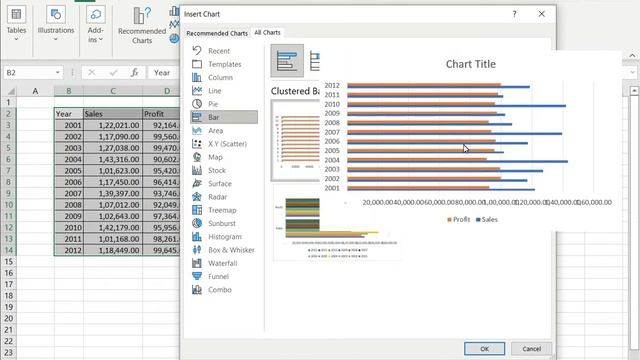The image size is (640, 360).
Task: Click the Year header cell B2
Action: click(69, 114)
